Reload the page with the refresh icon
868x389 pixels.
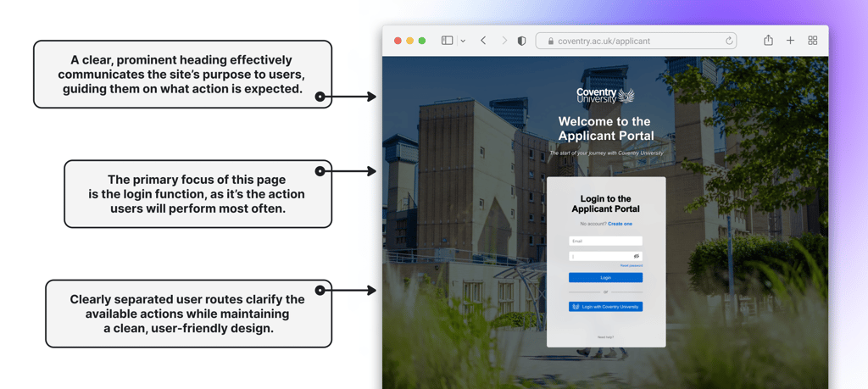pyautogui.click(x=729, y=41)
